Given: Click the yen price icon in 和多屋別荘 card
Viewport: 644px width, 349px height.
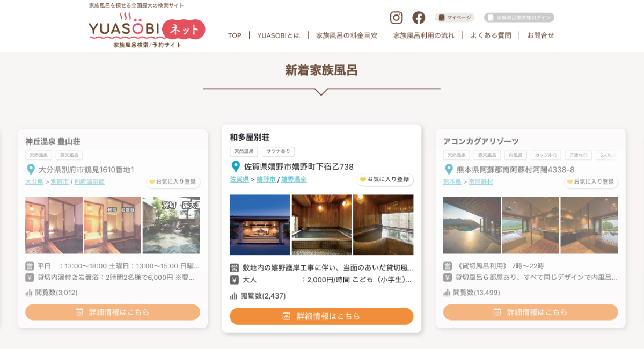Looking at the screenshot, I should [234, 280].
